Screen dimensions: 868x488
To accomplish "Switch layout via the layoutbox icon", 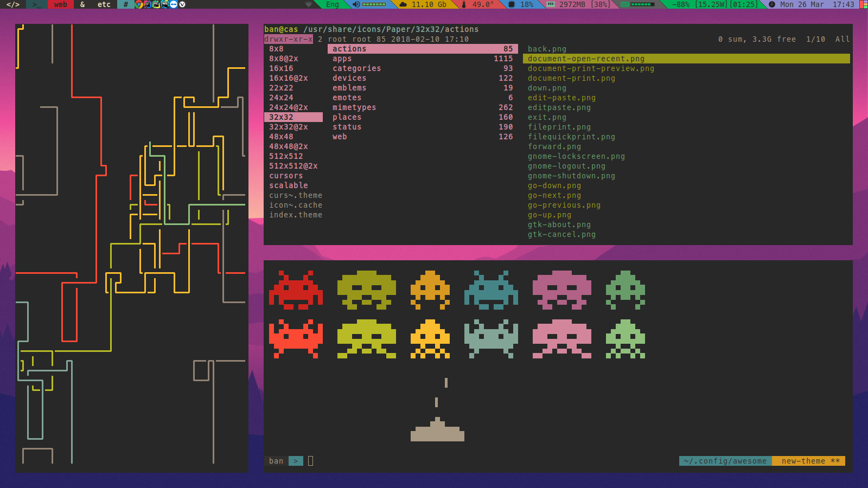I will (x=863, y=4).
